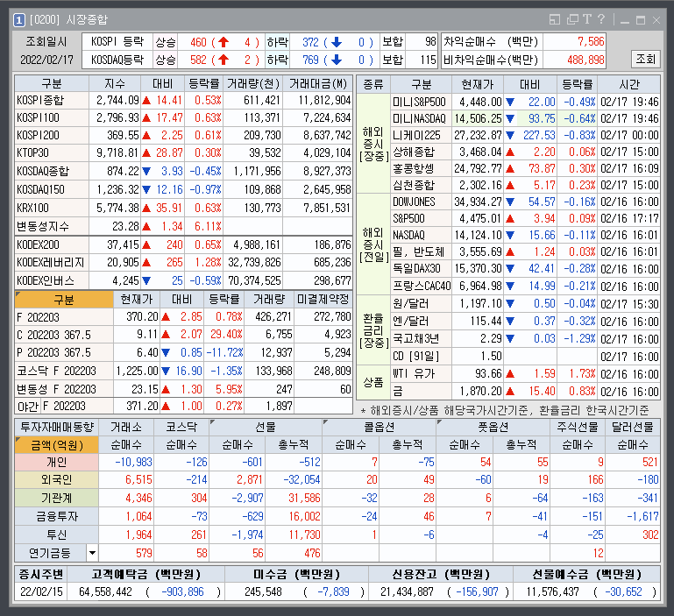This screenshot has width=674, height=616.
Task: Select the 미니NASDAQ row
Action: point(526,118)
